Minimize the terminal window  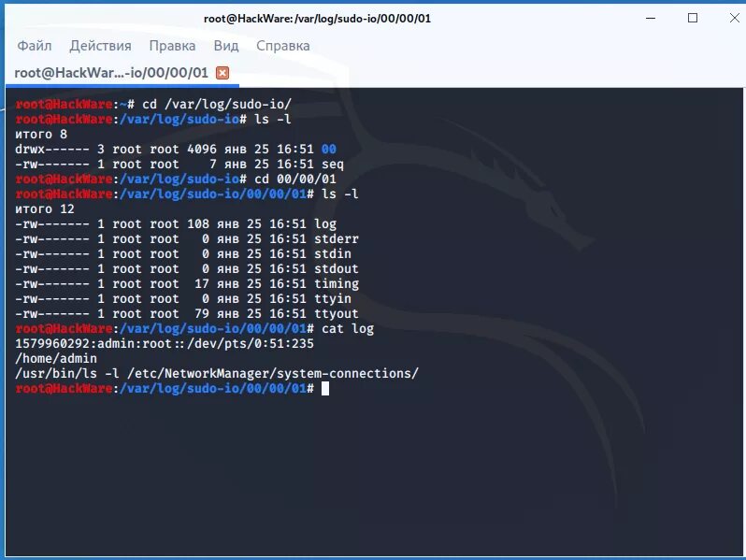pos(651,18)
